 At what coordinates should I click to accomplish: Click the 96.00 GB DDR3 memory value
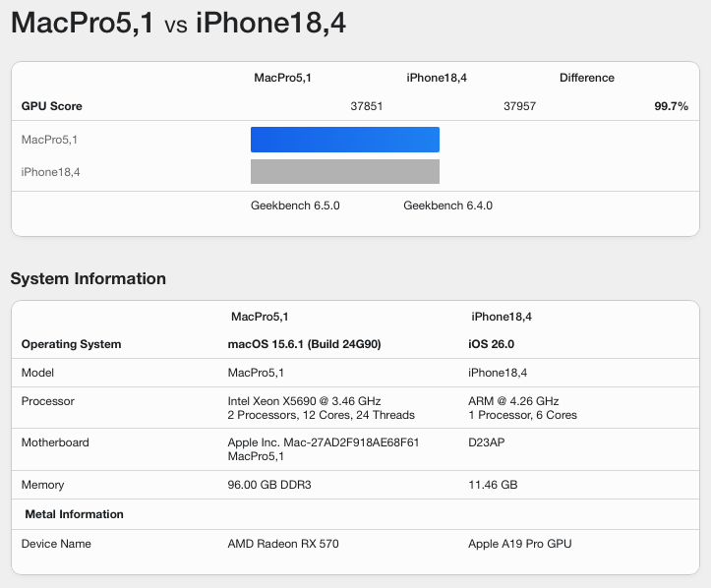coord(269,485)
